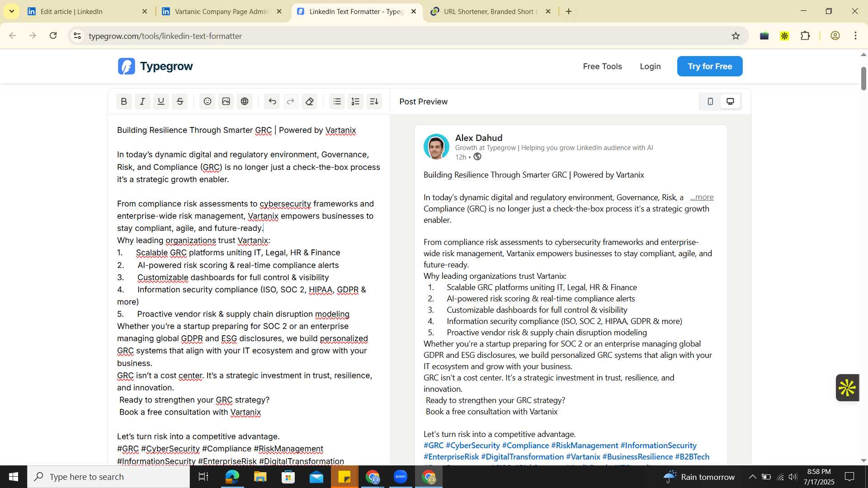Close the LinkedIn Text Formatter tab
The image size is (868, 488).
413,11
